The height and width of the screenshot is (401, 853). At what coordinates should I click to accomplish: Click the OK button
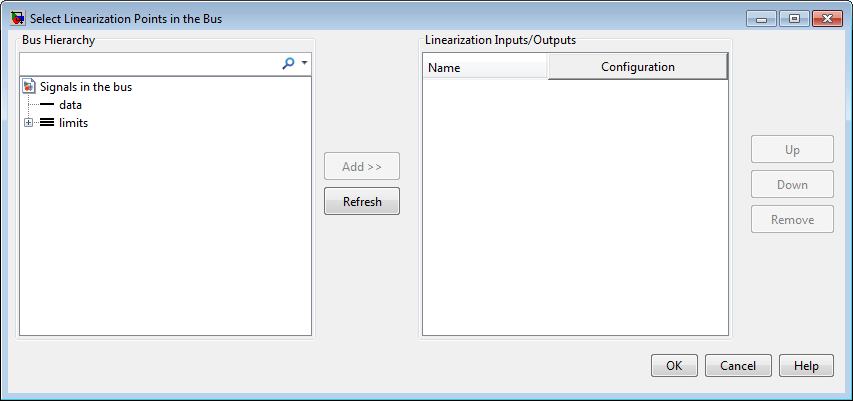674,366
